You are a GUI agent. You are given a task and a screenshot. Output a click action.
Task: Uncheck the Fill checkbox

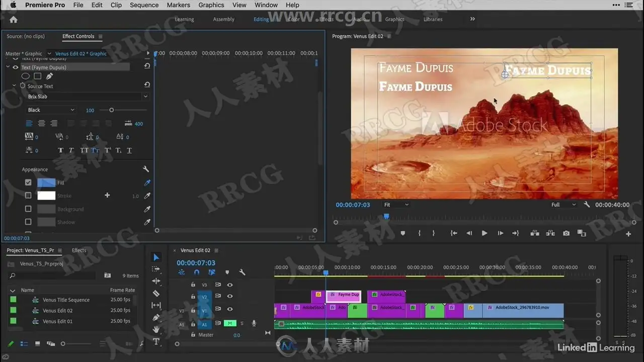[x=28, y=183]
